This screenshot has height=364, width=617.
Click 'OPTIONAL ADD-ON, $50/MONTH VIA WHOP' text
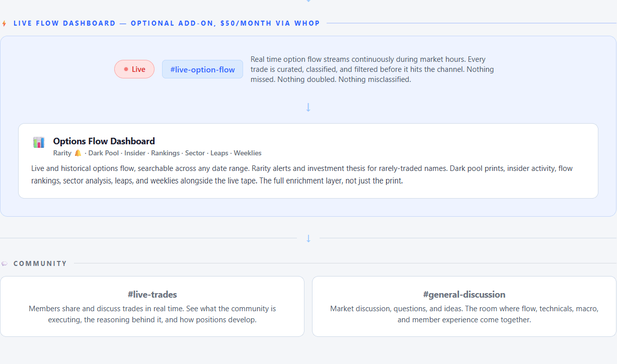click(225, 23)
